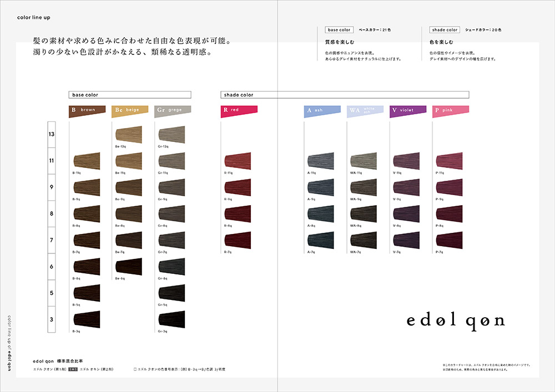
Task: Click the 'R-8q' label
Action: [228, 226]
